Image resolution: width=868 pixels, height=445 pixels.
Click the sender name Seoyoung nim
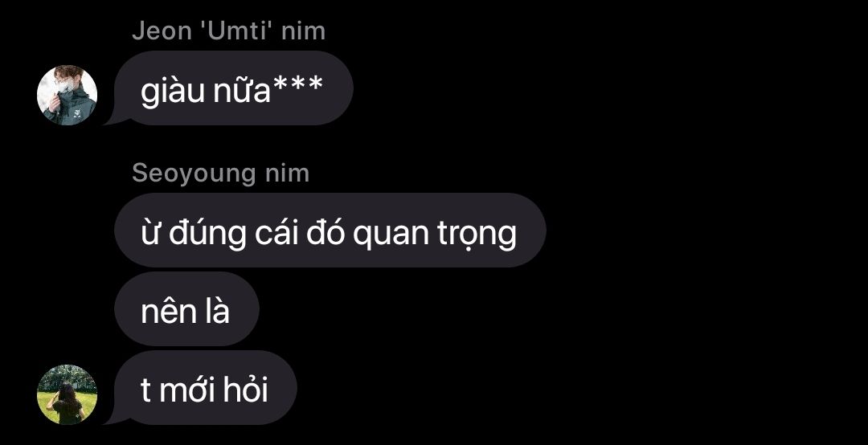point(220,174)
